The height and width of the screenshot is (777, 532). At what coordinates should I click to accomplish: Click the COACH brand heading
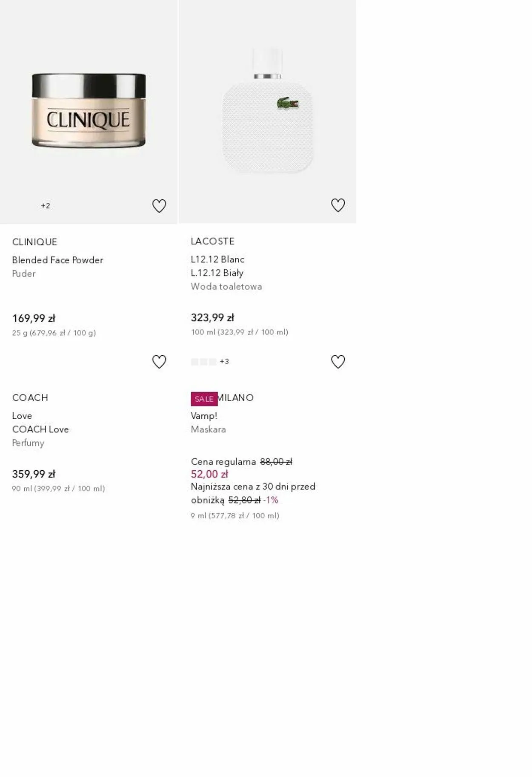(x=30, y=397)
